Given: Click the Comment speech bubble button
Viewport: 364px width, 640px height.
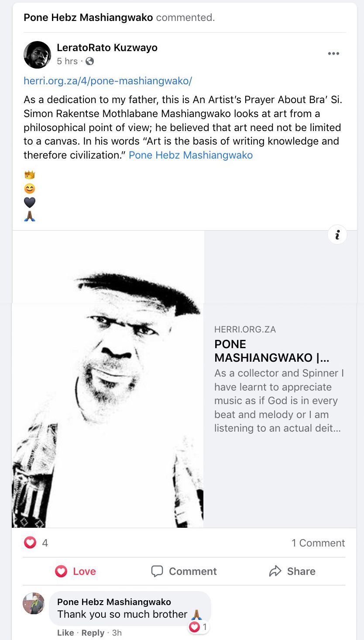Looking at the screenshot, I should coord(184,571).
